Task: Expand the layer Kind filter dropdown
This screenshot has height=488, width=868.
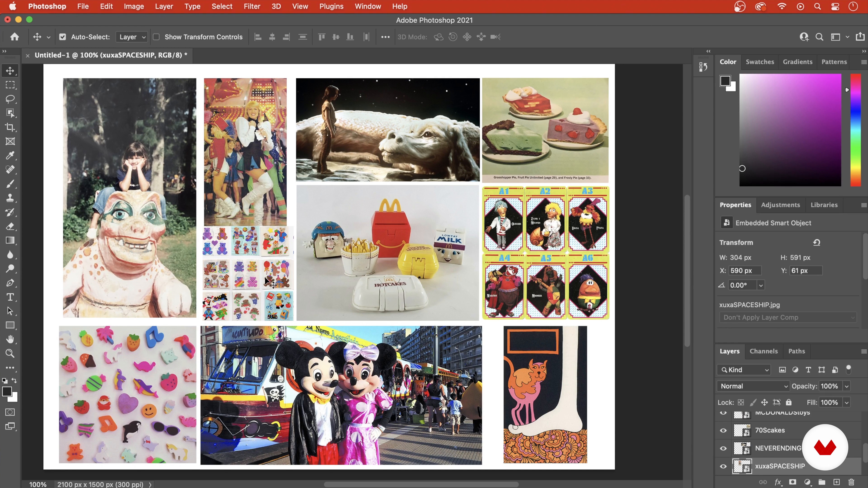Action: click(x=744, y=370)
